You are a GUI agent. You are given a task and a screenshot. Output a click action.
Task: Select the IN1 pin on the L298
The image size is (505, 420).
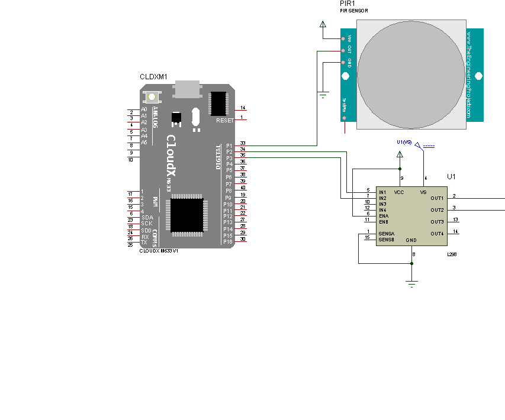click(x=382, y=191)
